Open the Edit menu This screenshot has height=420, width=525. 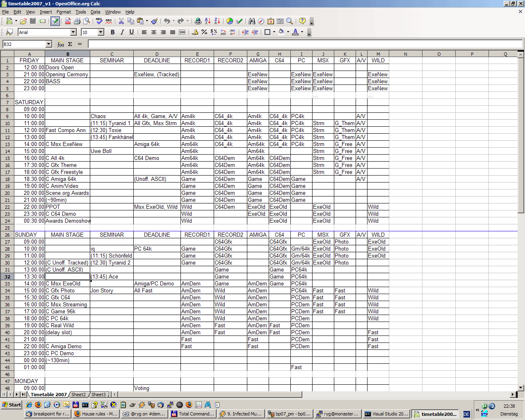point(17,12)
